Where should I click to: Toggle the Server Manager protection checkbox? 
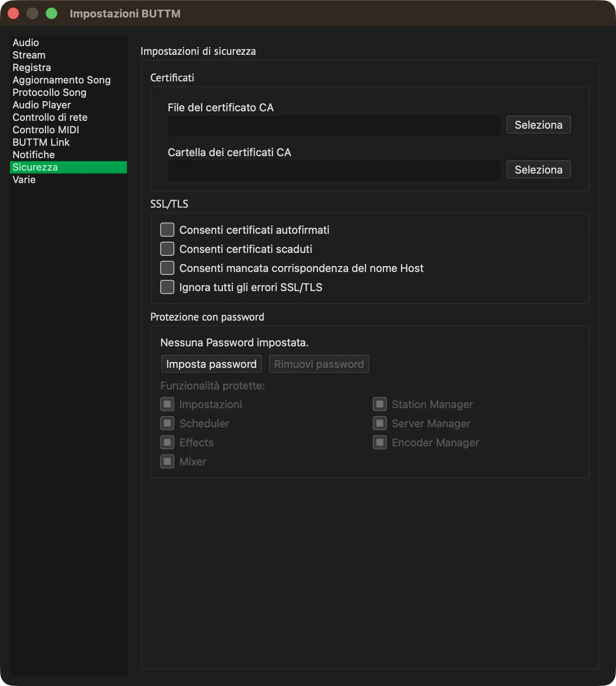pyautogui.click(x=380, y=423)
